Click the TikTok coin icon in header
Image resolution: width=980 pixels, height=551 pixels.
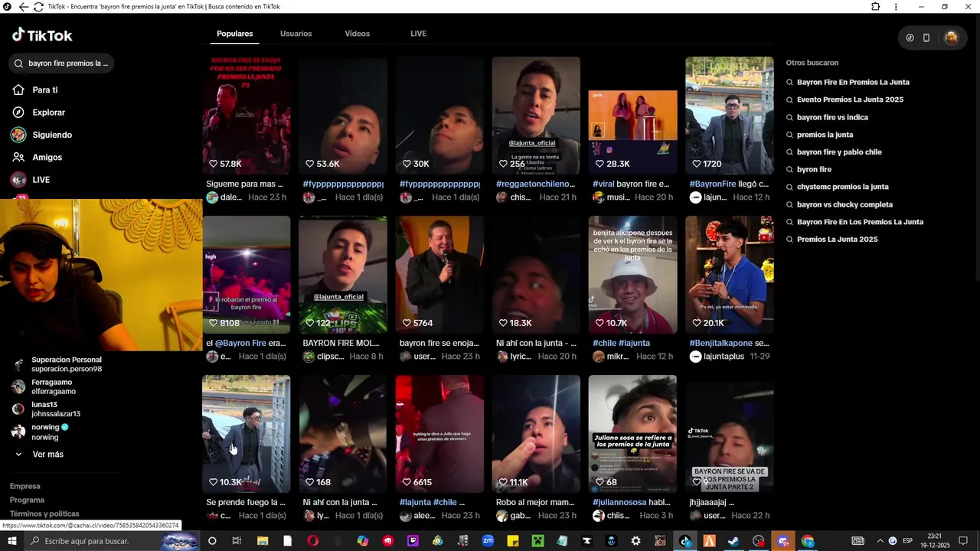point(910,37)
